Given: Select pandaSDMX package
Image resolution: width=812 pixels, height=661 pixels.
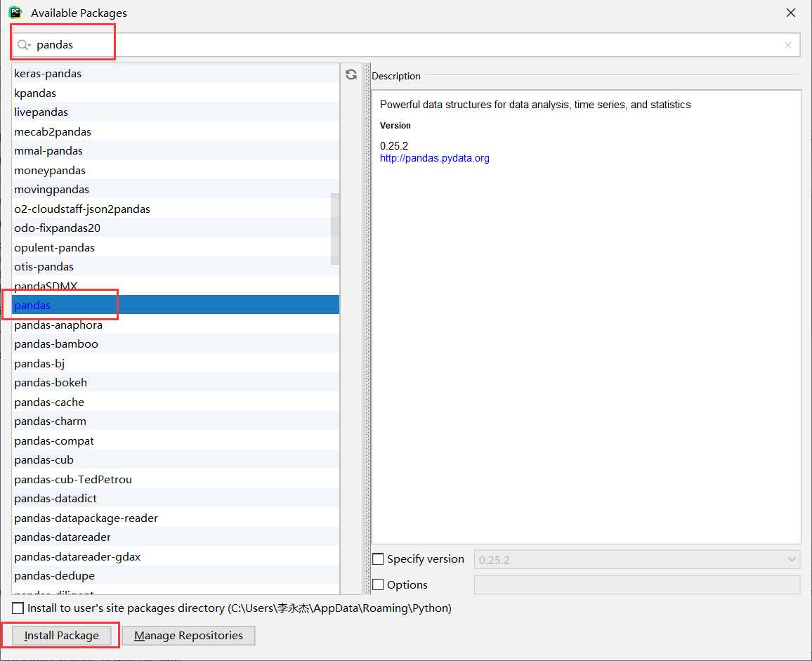Looking at the screenshot, I should pyautogui.click(x=176, y=286).
